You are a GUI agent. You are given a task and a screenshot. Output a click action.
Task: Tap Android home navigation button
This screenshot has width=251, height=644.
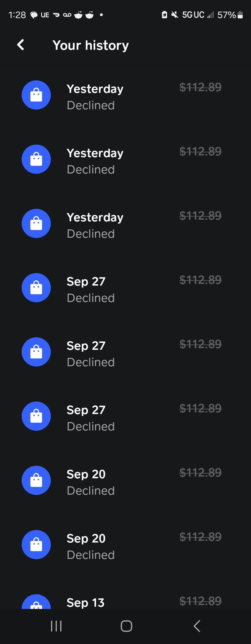click(x=126, y=626)
